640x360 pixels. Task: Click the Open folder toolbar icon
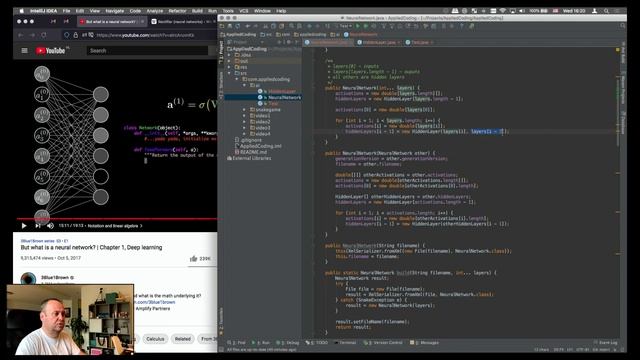(x=222, y=26)
